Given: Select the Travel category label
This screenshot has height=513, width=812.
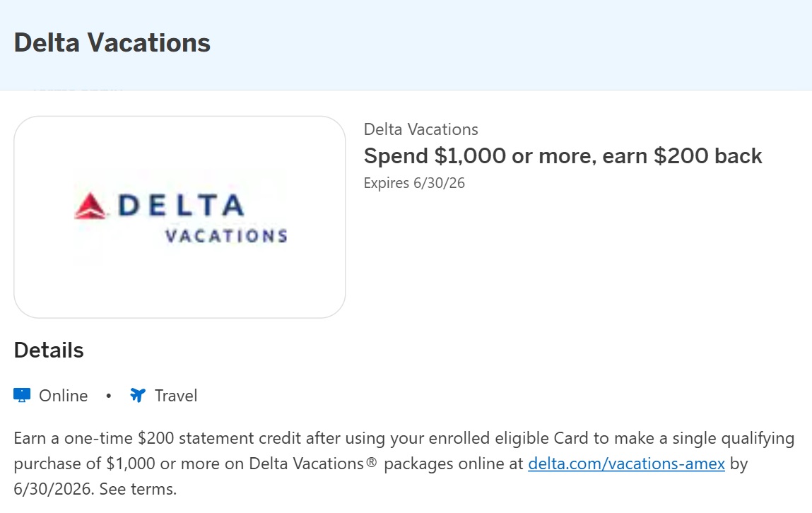Looking at the screenshot, I should 175,396.
